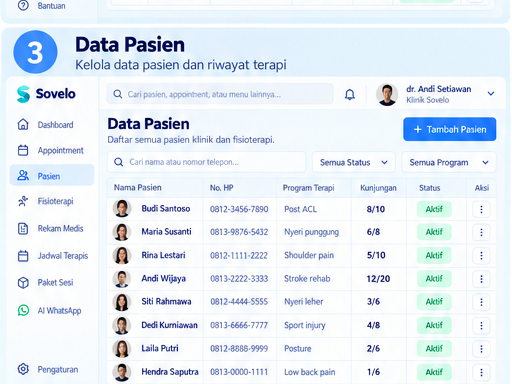Open actions menu for Siti Rahmawa
This screenshot has height=384, width=512.
coord(481,302)
